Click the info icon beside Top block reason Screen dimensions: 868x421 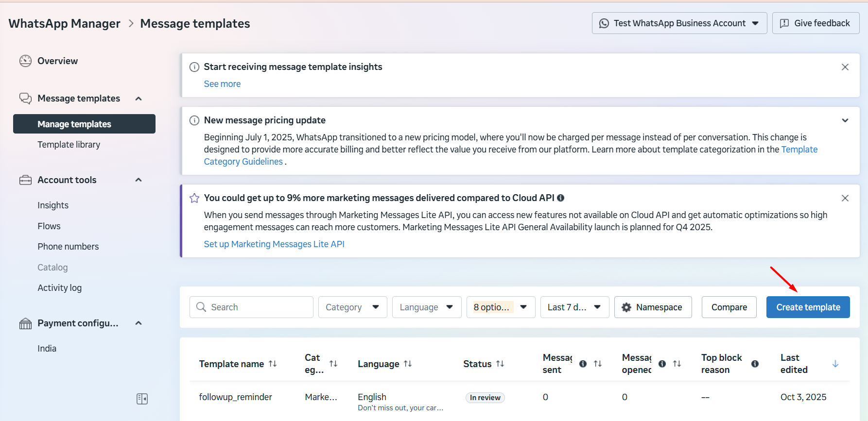(755, 364)
